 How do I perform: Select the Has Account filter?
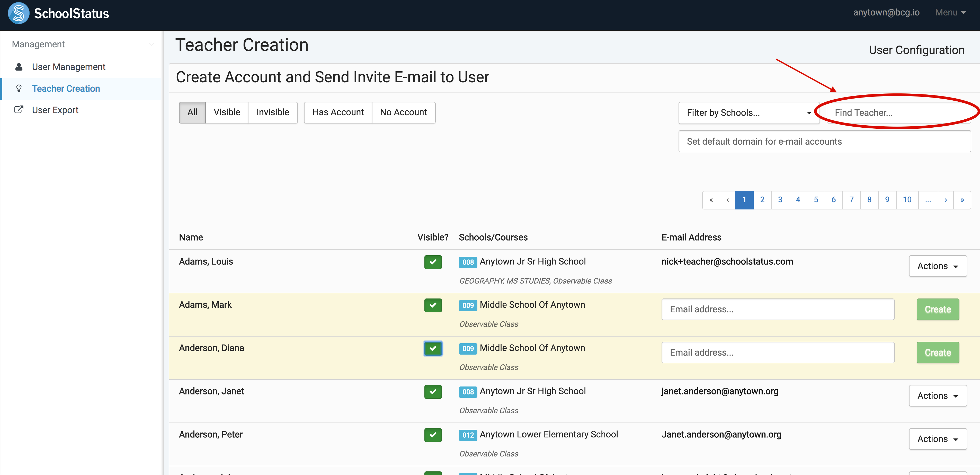click(338, 112)
